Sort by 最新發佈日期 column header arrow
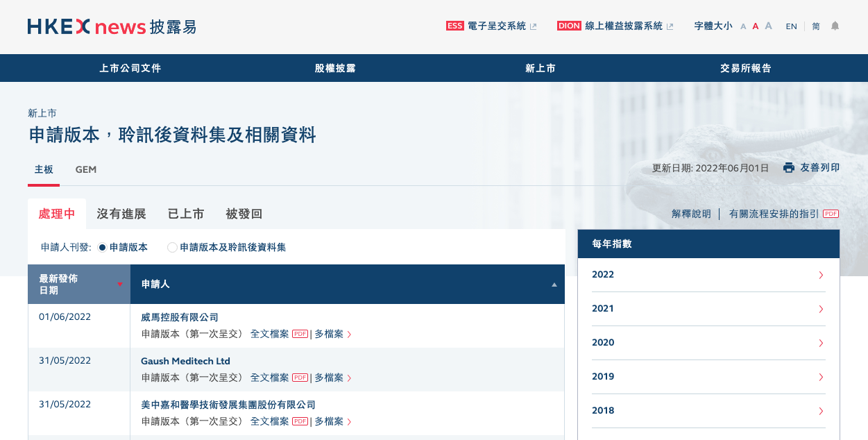The image size is (868, 440). coord(119,285)
